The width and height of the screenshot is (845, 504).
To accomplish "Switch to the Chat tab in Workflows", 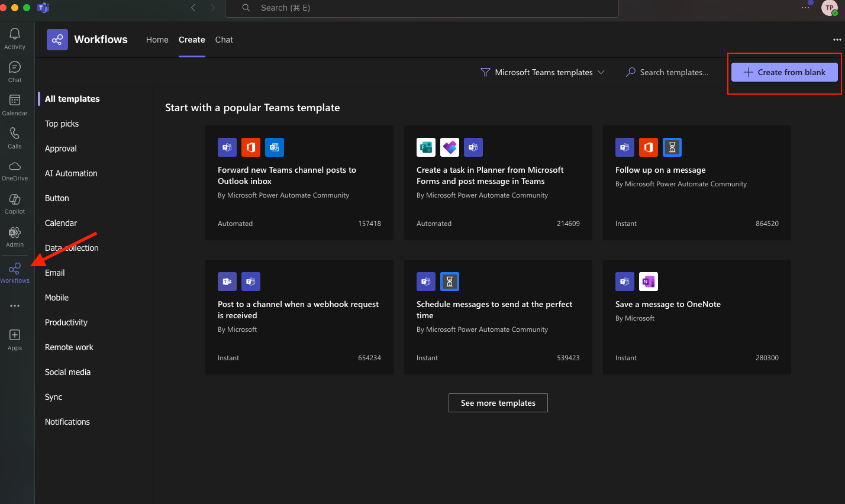I will pyautogui.click(x=224, y=40).
